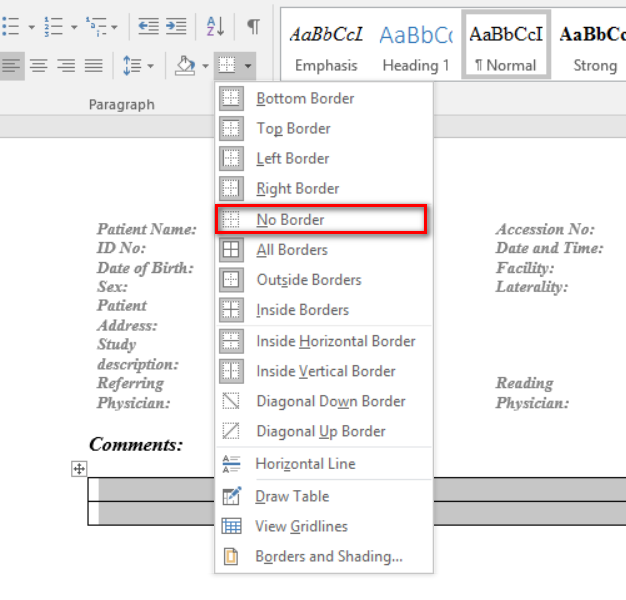
Task: Toggle Outside Borders in menu
Action: pos(308,280)
